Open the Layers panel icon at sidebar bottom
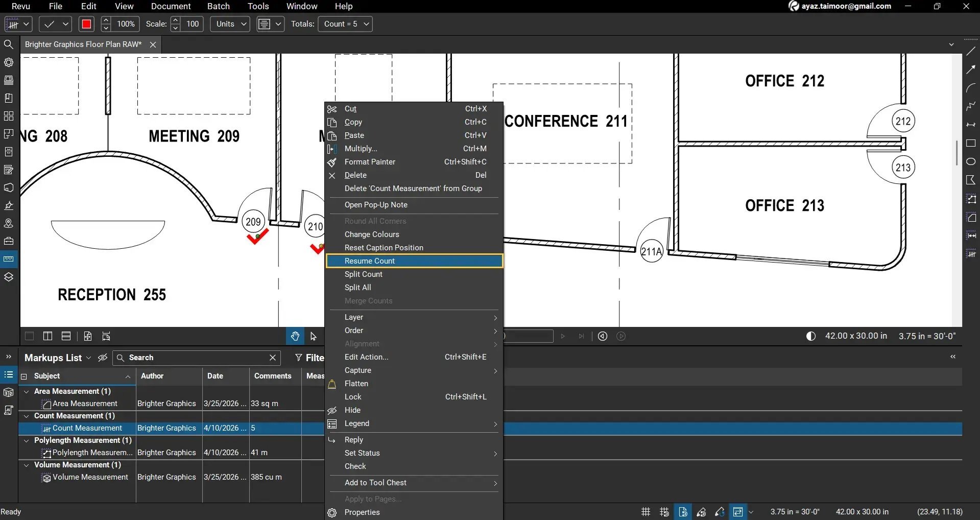The height and width of the screenshot is (520, 980). pyautogui.click(x=9, y=277)
